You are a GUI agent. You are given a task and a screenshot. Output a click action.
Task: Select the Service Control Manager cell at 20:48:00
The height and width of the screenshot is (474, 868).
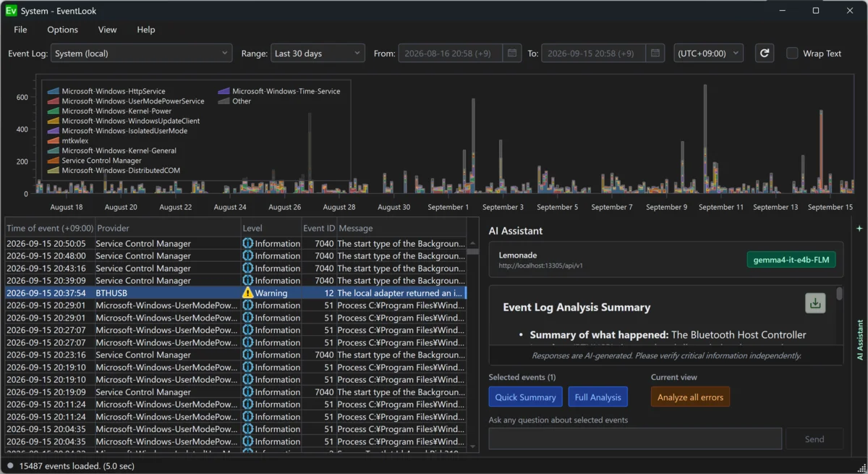168,256
